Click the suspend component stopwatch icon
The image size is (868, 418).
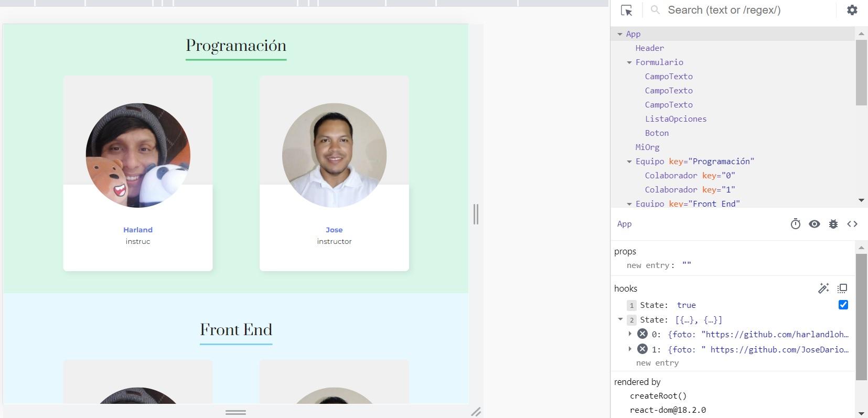(x=796, y=224)
